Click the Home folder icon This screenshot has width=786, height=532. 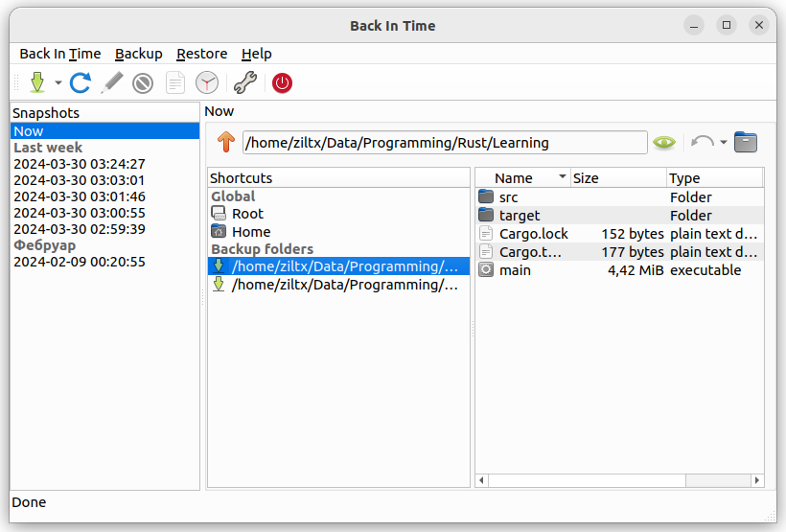point(219,231)
